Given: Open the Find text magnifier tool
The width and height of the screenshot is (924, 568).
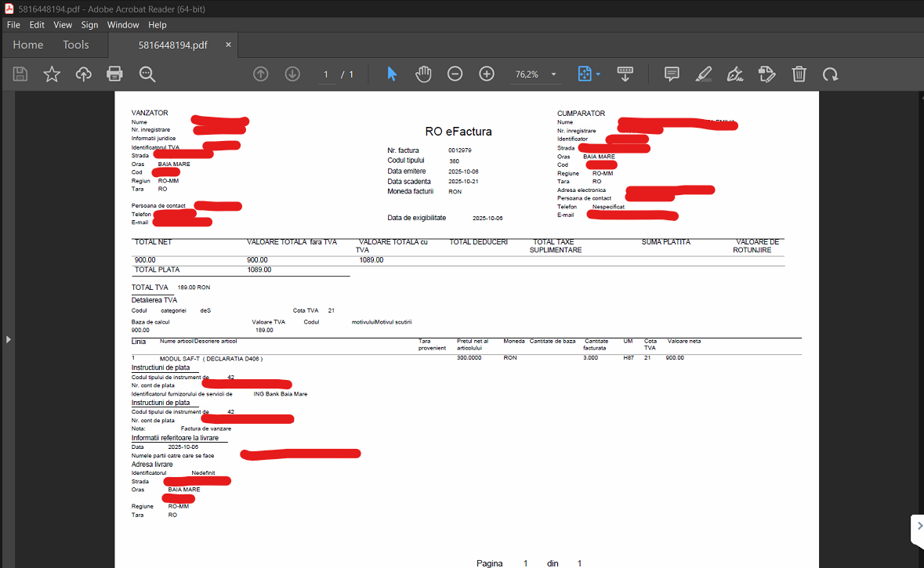Looking at the screenshot, I should click(147, 74).
